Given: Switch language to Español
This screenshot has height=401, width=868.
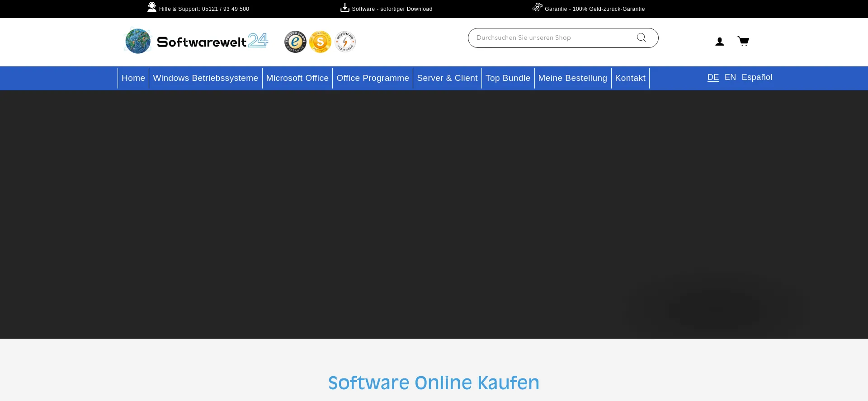Looking at the screenshot, I should (x=757, y=77).
